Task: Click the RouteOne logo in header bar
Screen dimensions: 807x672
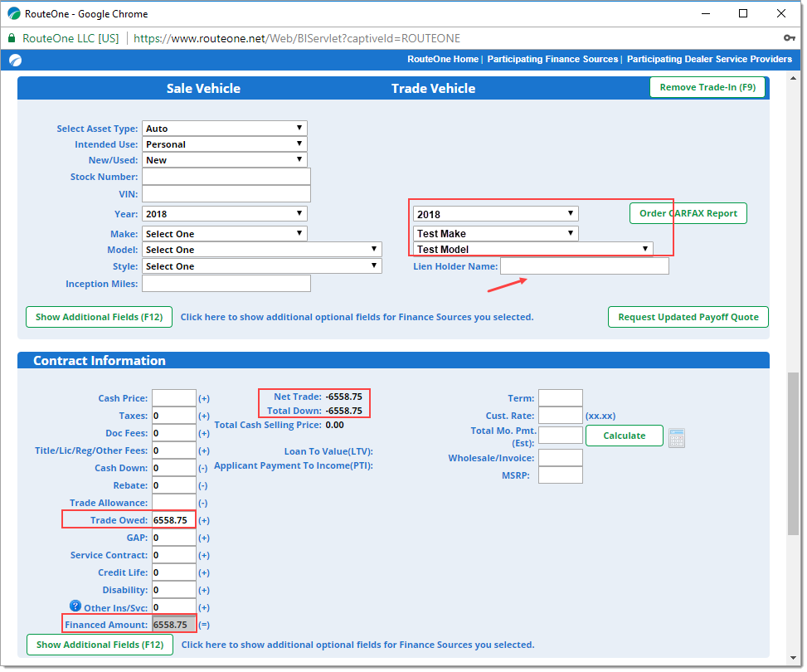Action: point(16,61)
